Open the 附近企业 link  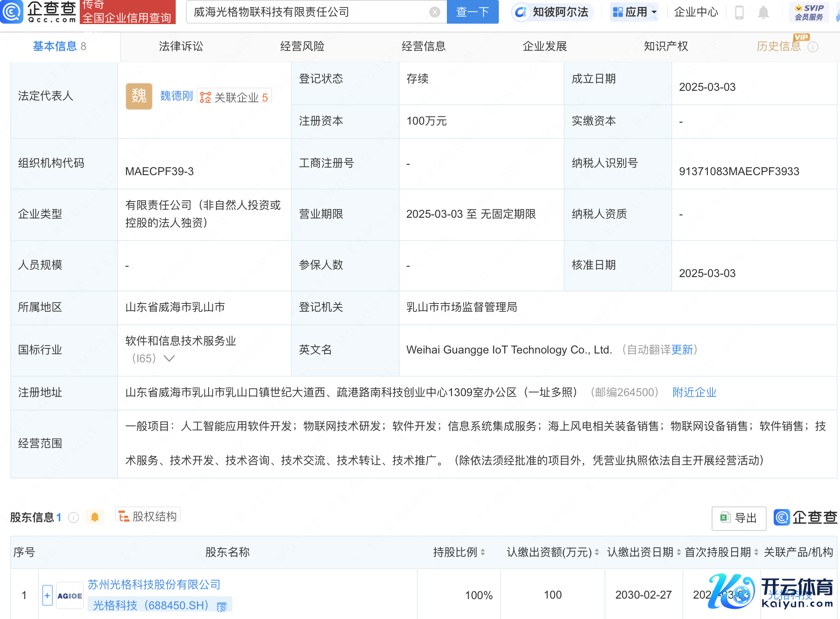coord(694,392)
